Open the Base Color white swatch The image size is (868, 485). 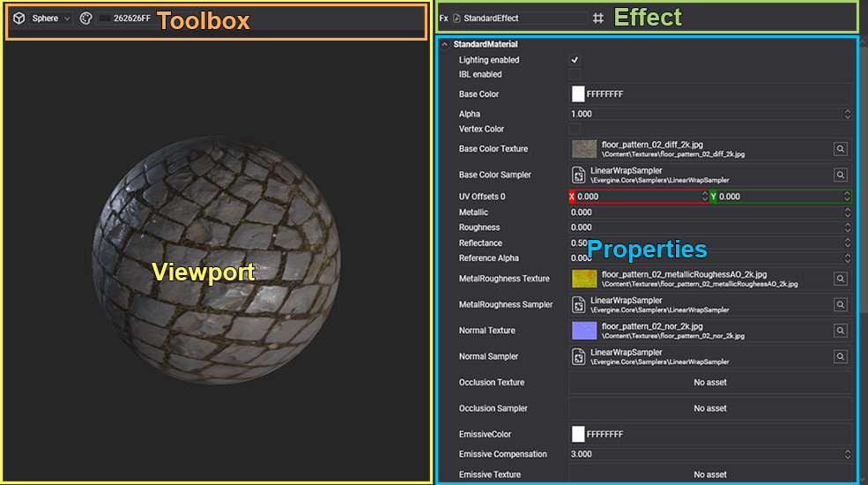pyautogui.click(x=578, y=94)
